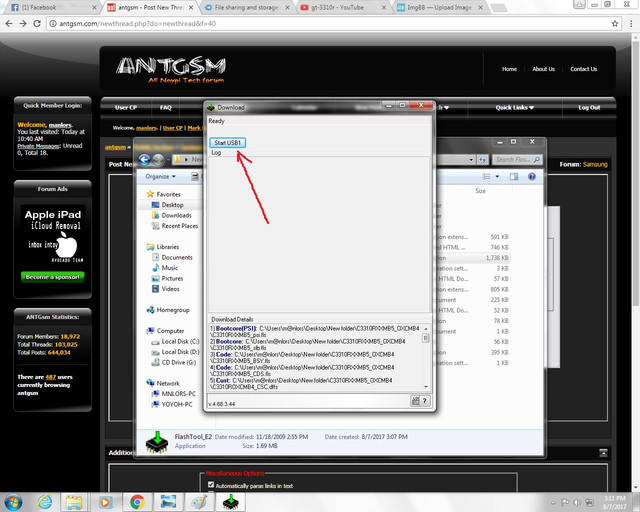Select the Bootcore(PSI) entry in Download Details
The width and height of the screenshot is (640, 512).
(315, 332)
